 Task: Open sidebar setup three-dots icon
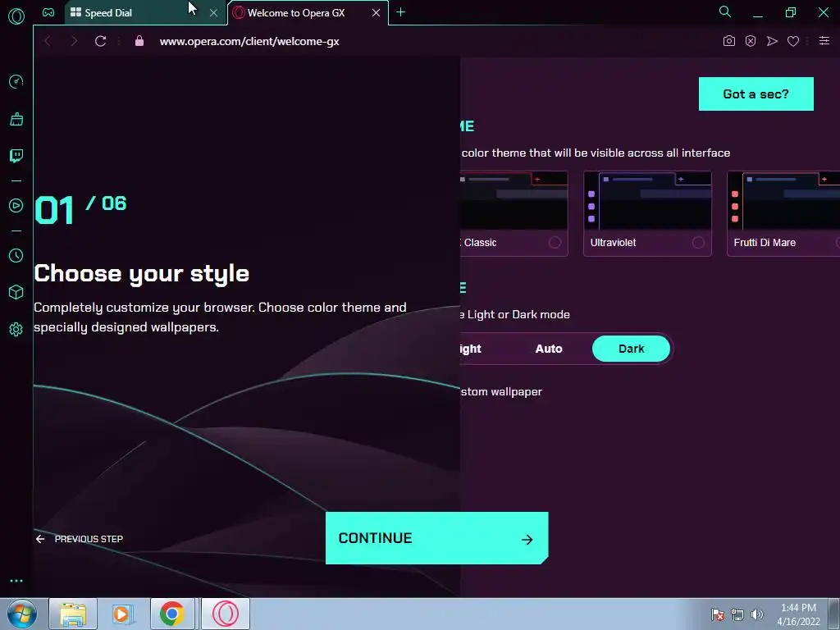point(16,581)
